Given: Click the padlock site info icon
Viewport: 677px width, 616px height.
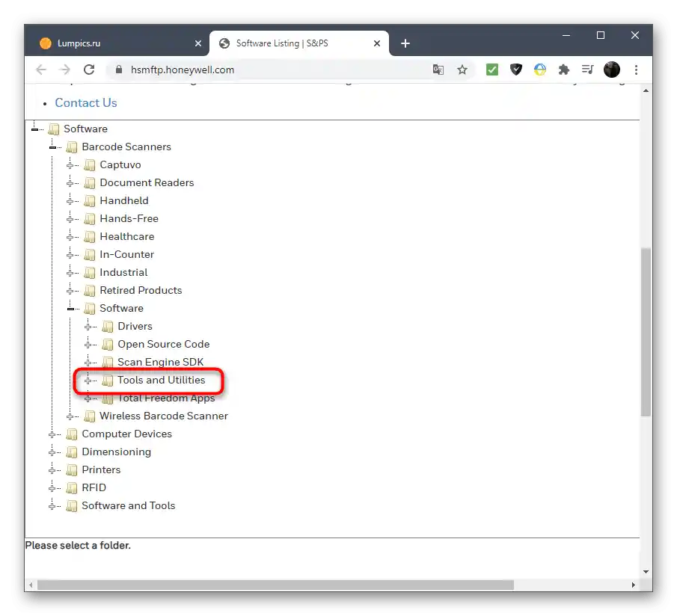Looking at the screenshot, I should coord(119,70).
